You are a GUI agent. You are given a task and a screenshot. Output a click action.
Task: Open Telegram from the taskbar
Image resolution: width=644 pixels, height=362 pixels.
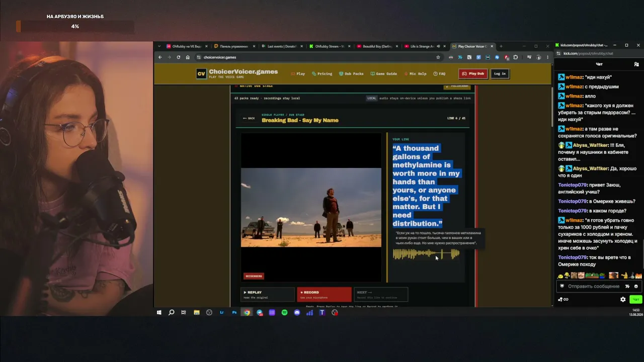(x=260, y=312)
